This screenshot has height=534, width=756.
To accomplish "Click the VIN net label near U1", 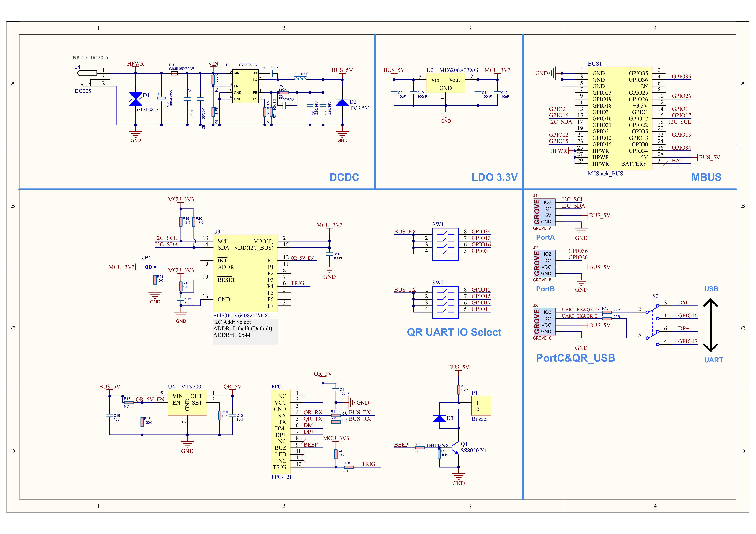I will tap(213, 64).
